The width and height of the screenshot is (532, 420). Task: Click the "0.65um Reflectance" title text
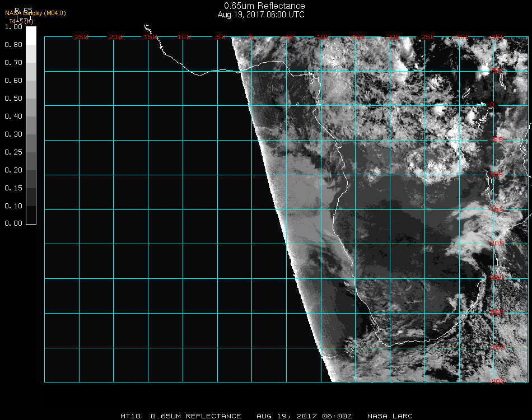point(264,6)
